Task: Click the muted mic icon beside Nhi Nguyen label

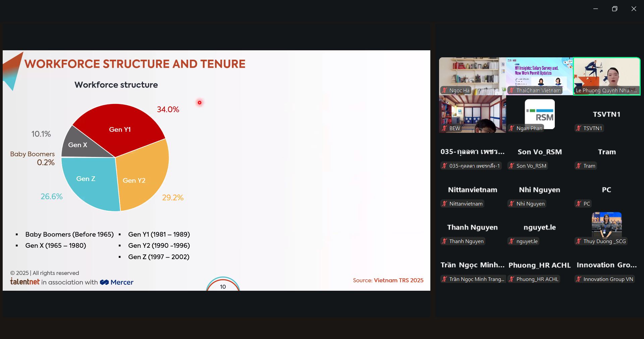Action: [x=512, y=204]
